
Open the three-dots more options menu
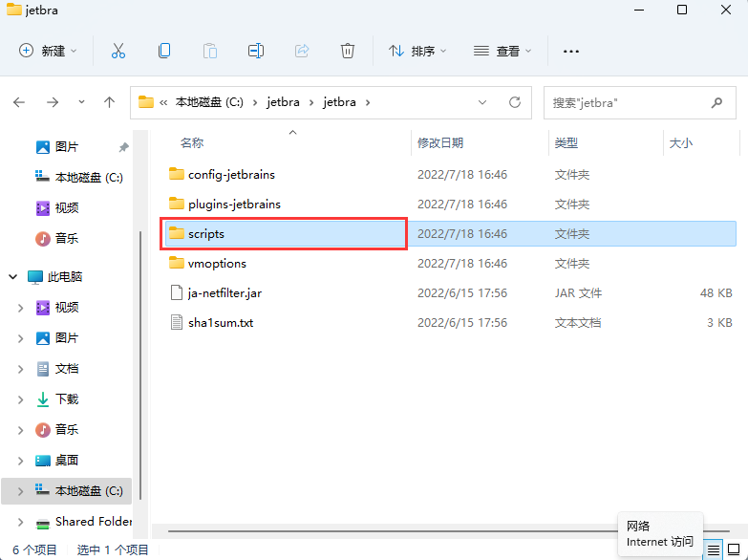coord(570,51)
